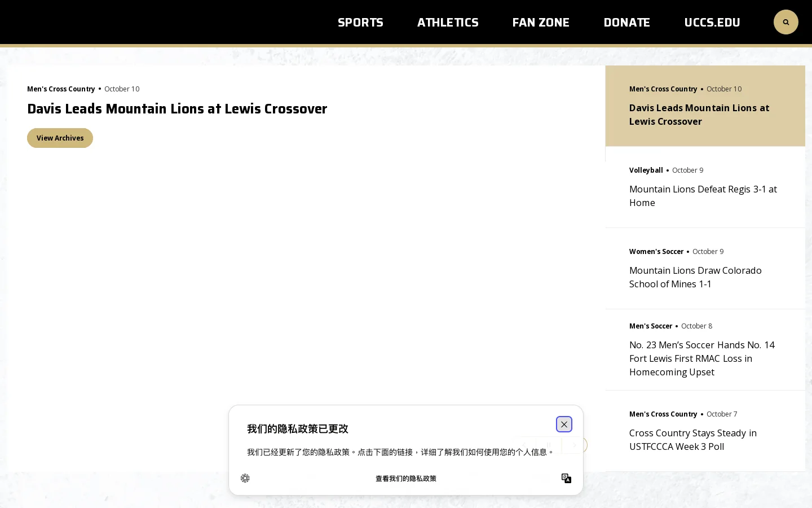The height and width of the screenshot is (508, 812).
Task: Click the popup body text about updated policy
Action: (x=401, y=452)
